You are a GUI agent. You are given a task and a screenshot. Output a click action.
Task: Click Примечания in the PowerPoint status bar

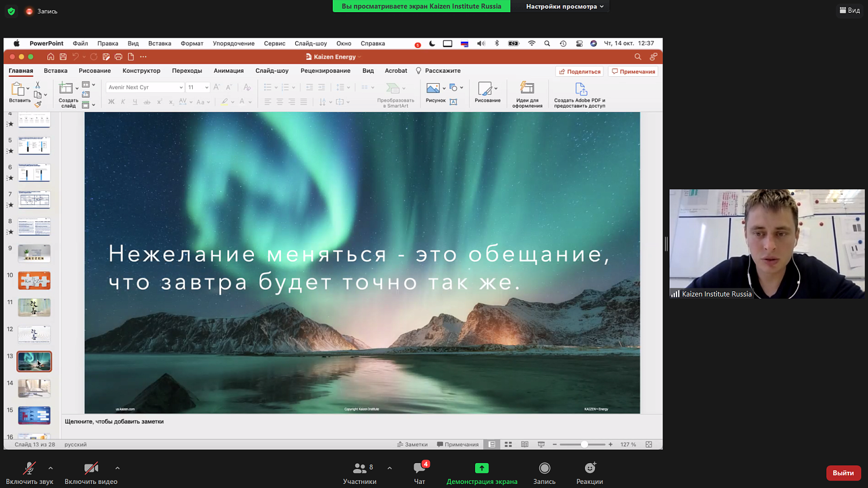[x=458, y=445]
